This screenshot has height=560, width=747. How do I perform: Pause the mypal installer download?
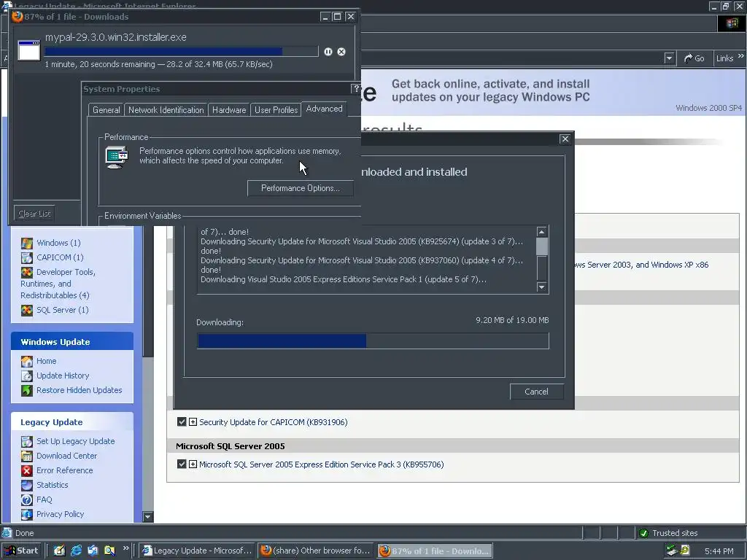328,52
